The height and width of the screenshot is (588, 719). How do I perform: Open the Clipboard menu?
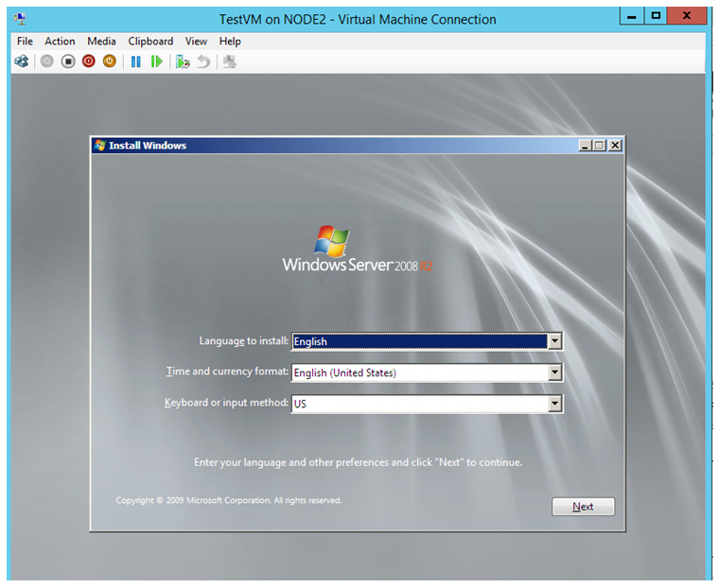[x=150, y=42]
